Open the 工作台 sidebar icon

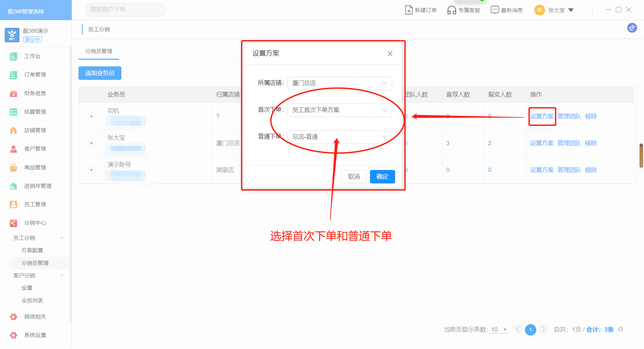point(13,56)
